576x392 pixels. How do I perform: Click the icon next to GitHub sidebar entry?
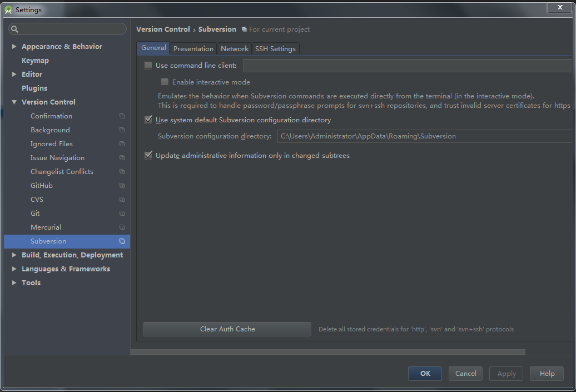(x=122, y=185)
